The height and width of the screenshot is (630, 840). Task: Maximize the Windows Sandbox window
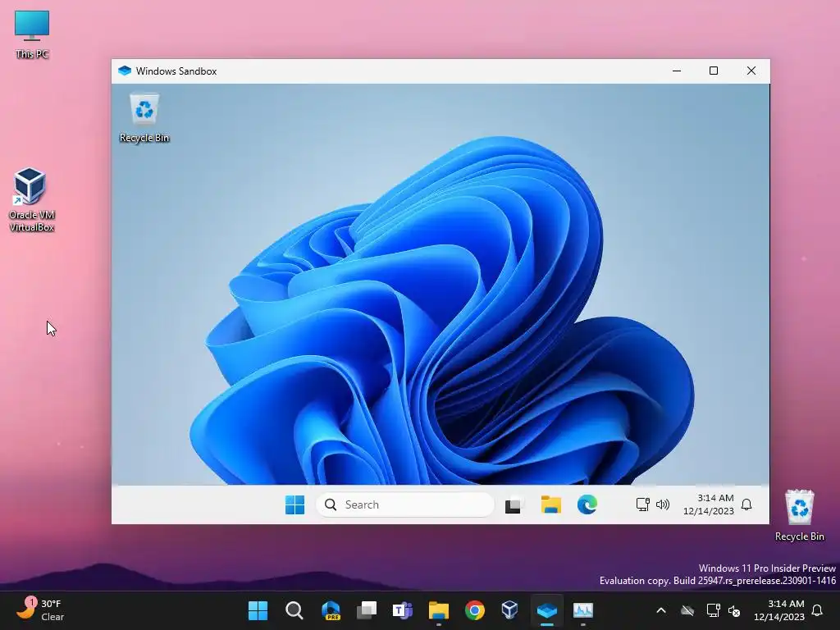(x=714, y=71)
